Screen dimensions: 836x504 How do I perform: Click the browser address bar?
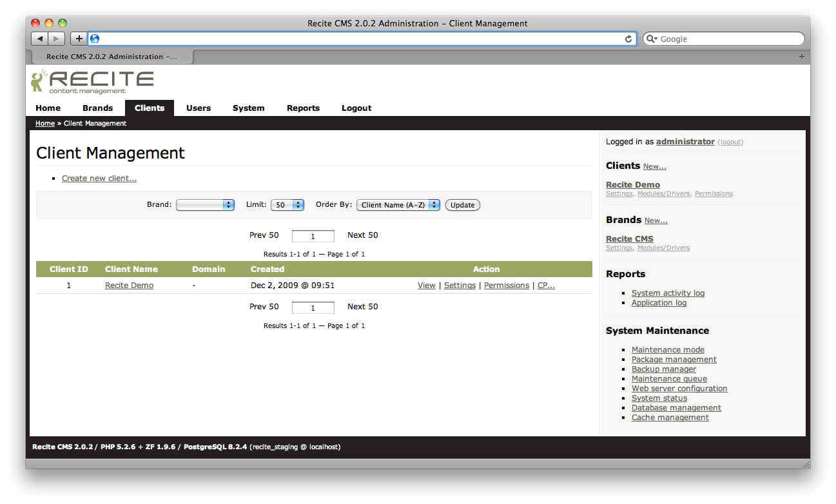pos(362,39)
